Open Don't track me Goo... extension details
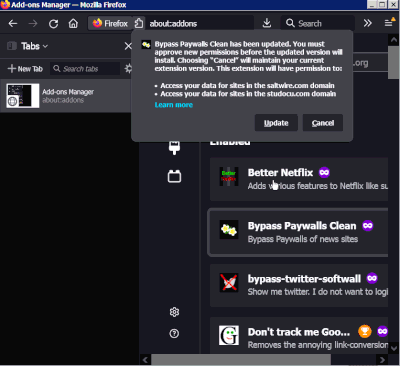 coord(299,335)
